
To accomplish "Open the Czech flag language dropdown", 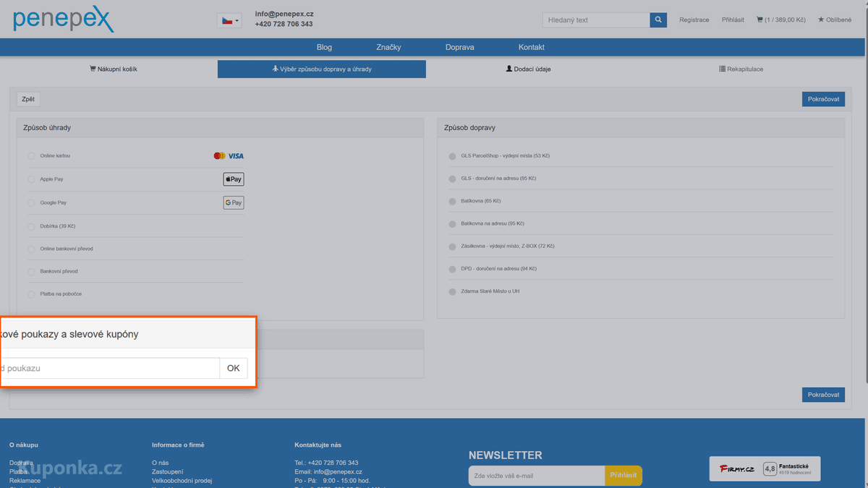I will pyautogui.click(x=229, y=20).
